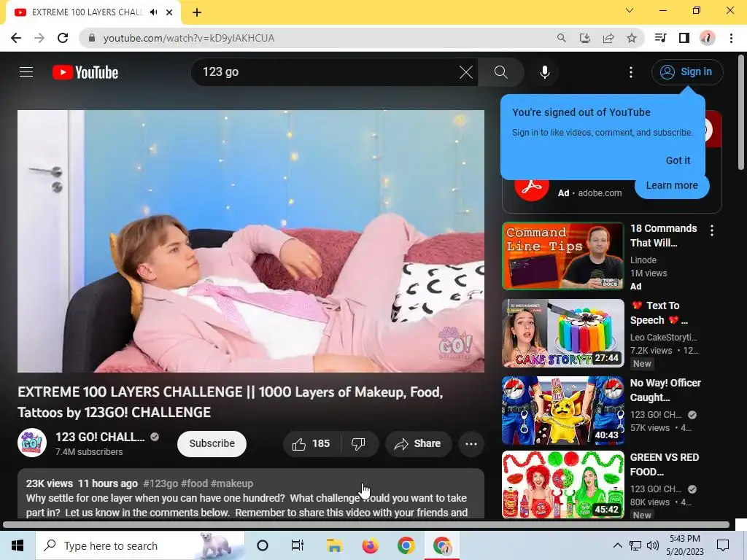Open the Text To Speech video title

(x=659, y=313)
